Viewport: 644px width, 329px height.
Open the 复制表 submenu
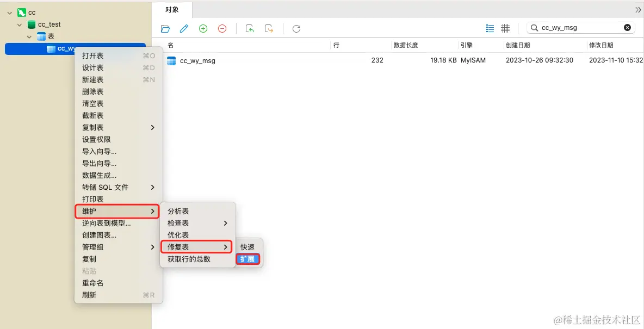point(119,127)
